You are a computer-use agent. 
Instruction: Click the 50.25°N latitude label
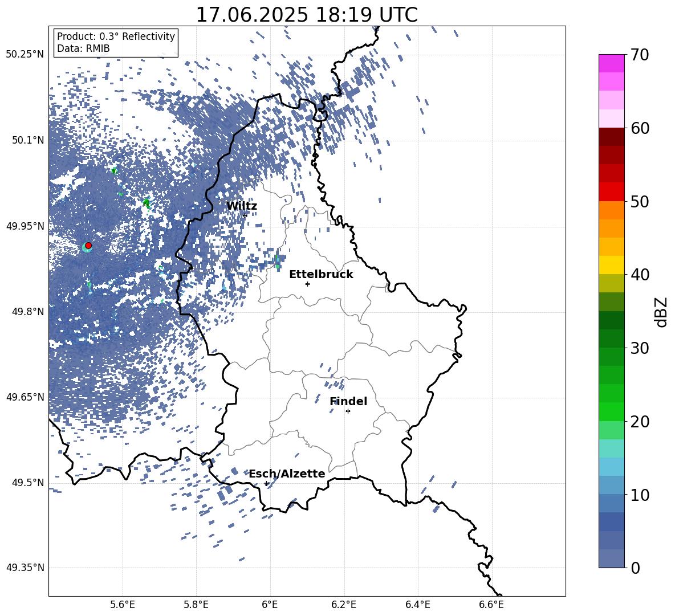[25, 55]
